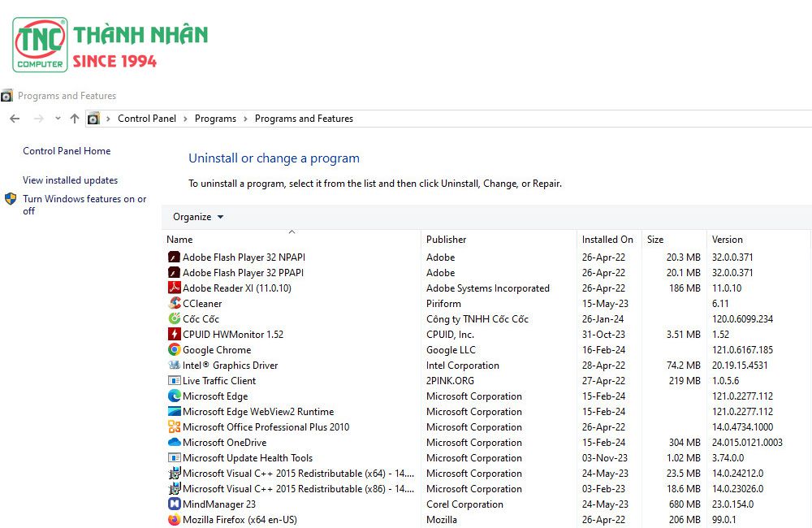The height and width of the screenshot is (528, 812).
Task: Expand the chevron before Control Panel breadcrumb
Action: tap(108, 119)
